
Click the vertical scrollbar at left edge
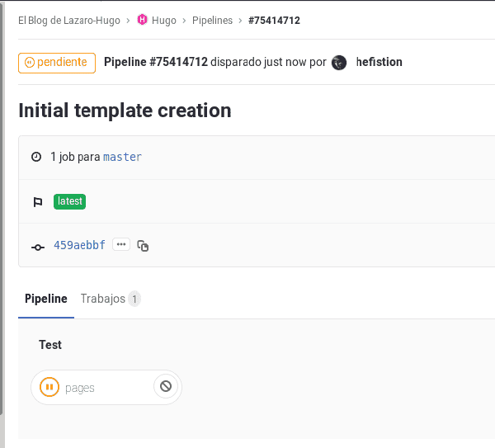pos(2,209)
